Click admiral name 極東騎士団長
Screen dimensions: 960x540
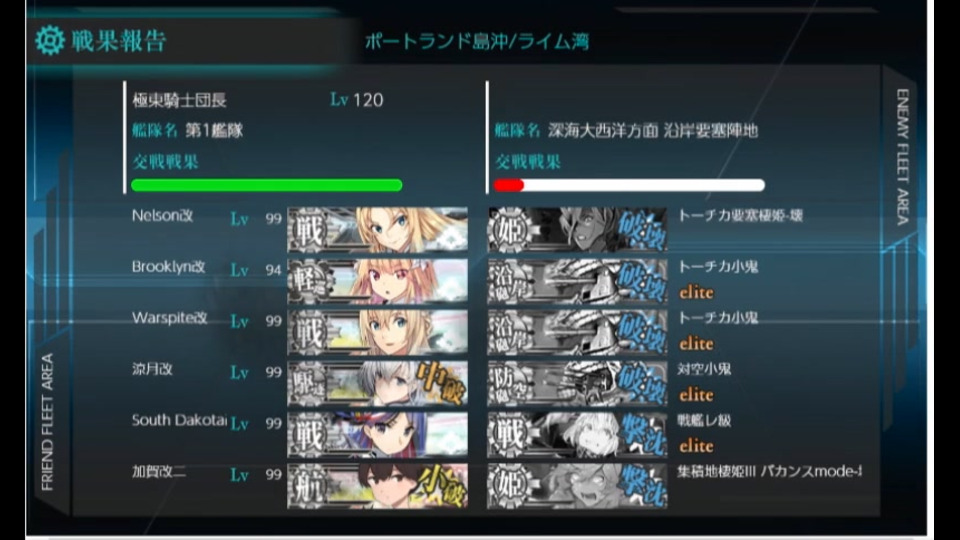(x=179, y=100)
